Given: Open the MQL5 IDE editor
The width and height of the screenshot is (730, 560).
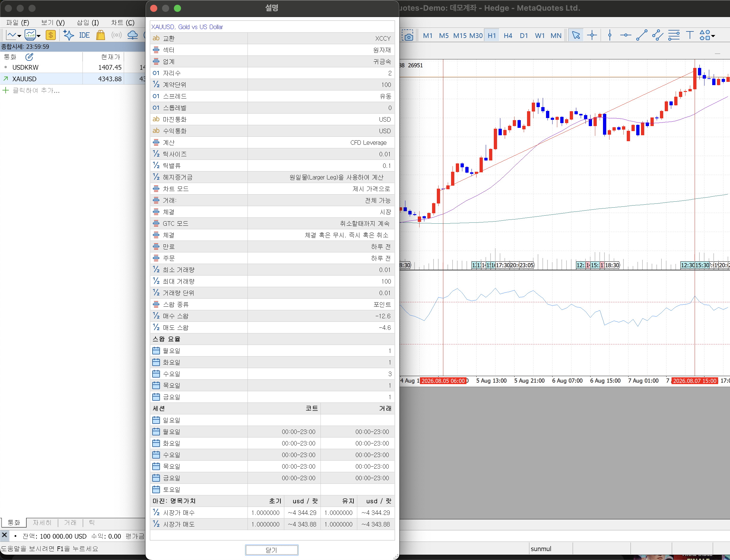Looking at the screenshot, I should click(x=84, y=35).
